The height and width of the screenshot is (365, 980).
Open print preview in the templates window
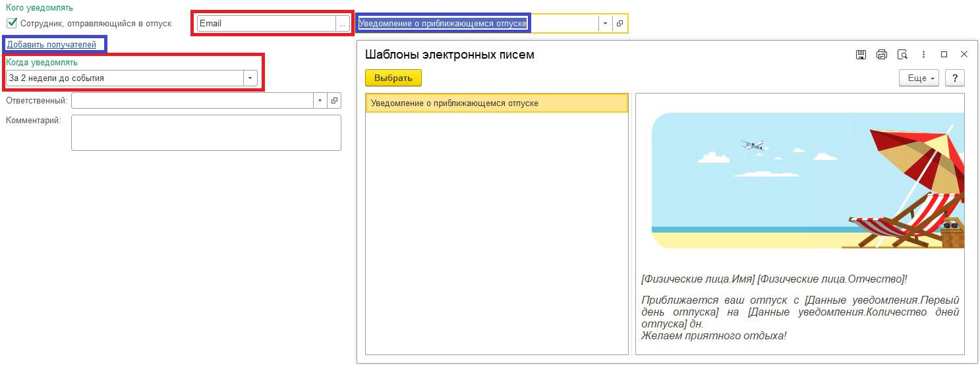pos(903,55)
